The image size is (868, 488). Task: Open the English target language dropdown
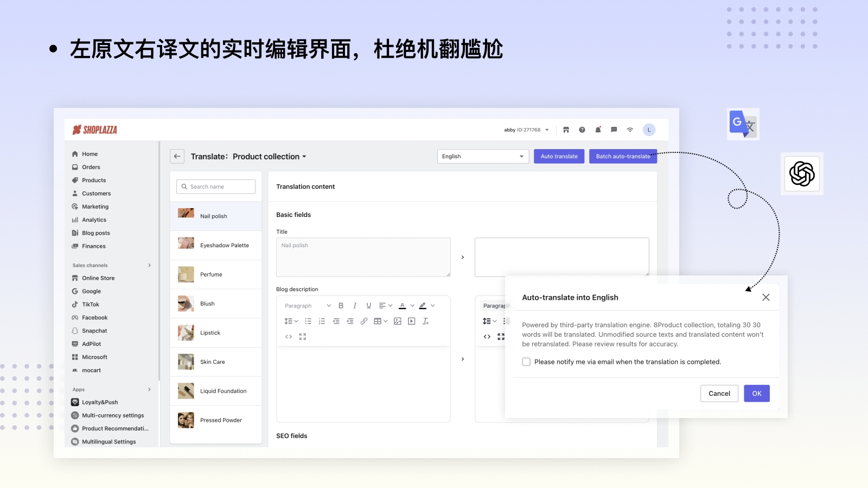click(482, 156)
